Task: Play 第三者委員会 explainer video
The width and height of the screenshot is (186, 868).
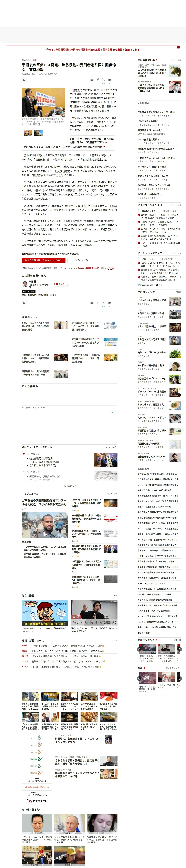Action: click(45, 613)
